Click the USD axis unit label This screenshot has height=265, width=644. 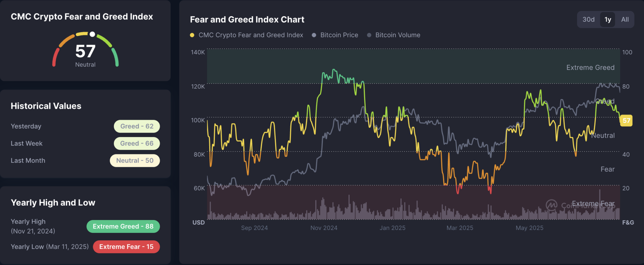click(x=198, y=223)
